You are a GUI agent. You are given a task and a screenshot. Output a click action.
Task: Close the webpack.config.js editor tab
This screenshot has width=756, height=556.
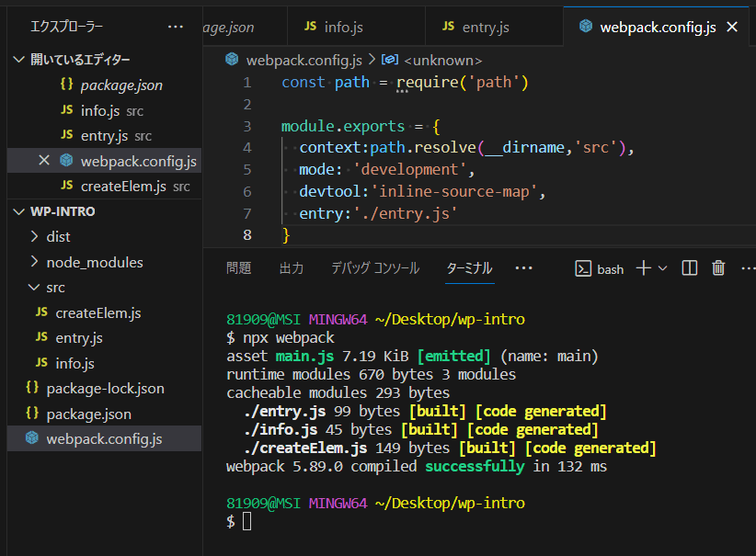pyautogui.click(x=732, y=27)
